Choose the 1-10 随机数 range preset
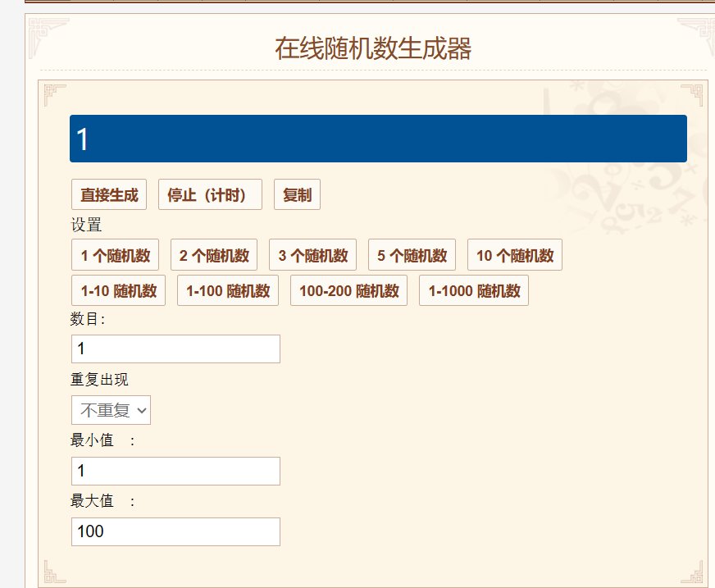This screenshot has width=715, height=588. [119, 290]
